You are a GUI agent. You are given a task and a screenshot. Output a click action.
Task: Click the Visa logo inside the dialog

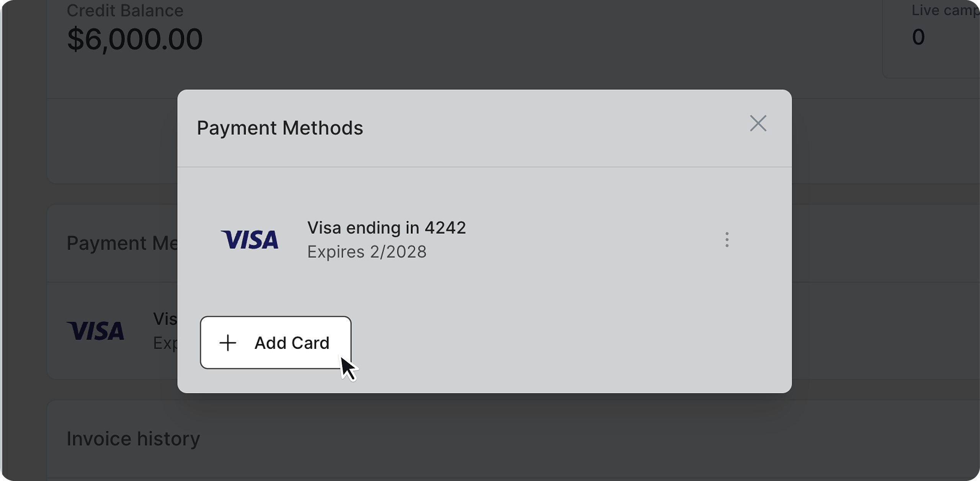(x=250, y=240)
